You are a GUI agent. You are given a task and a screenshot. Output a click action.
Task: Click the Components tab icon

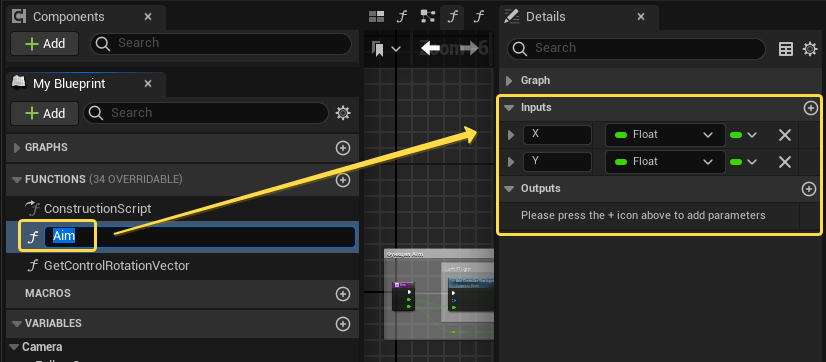(x=19, y=17)
